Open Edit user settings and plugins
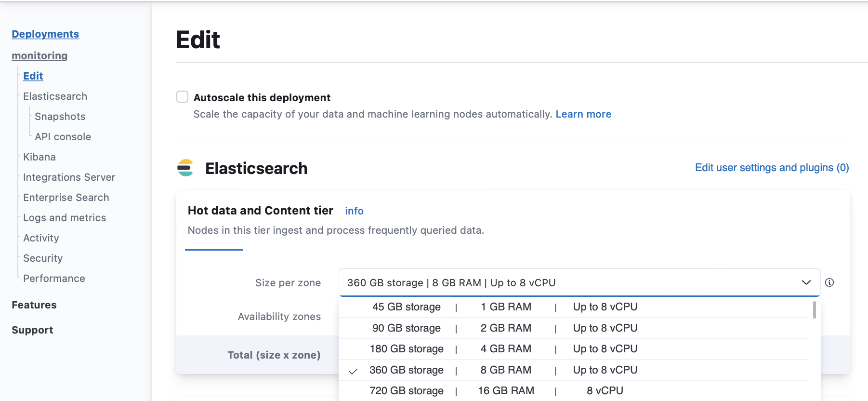This screenshot has height=401, width=868. tap(771, 168)
